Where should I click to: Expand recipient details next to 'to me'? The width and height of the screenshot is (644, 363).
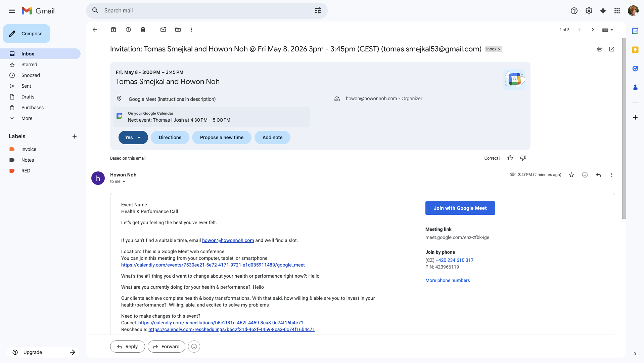coord(124,182)
